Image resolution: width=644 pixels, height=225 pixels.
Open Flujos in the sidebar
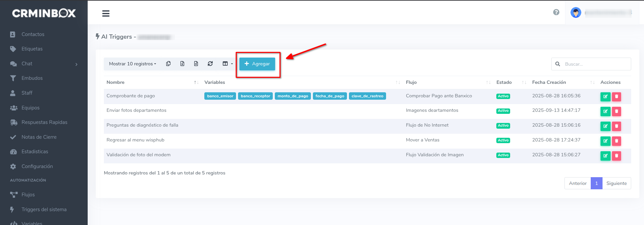[28, 195]
